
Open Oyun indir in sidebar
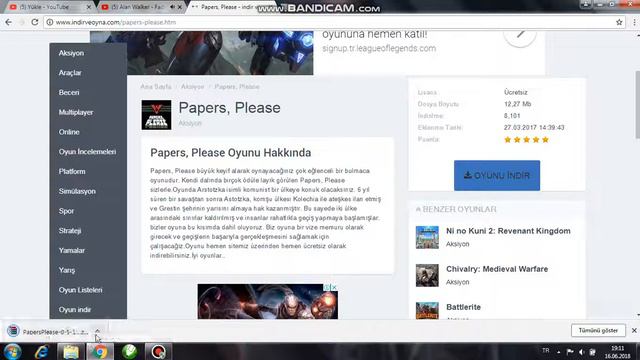point(75,309)
